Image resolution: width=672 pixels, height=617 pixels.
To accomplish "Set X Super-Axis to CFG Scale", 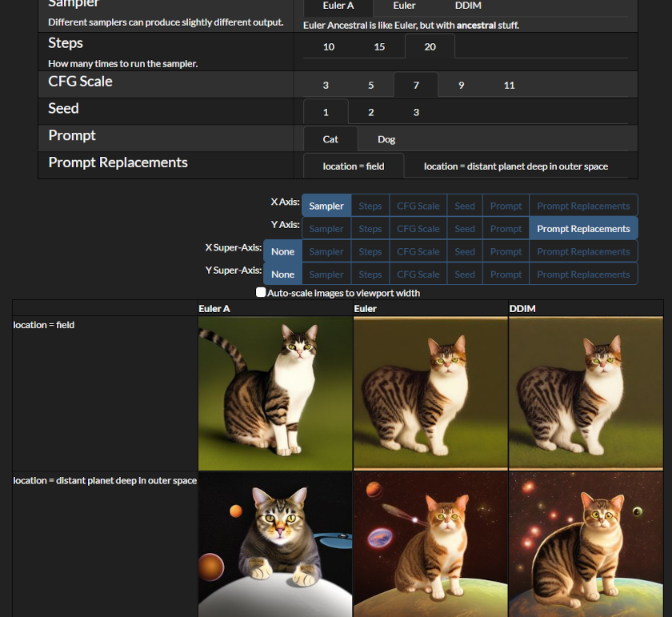I will tap(418, 251).
